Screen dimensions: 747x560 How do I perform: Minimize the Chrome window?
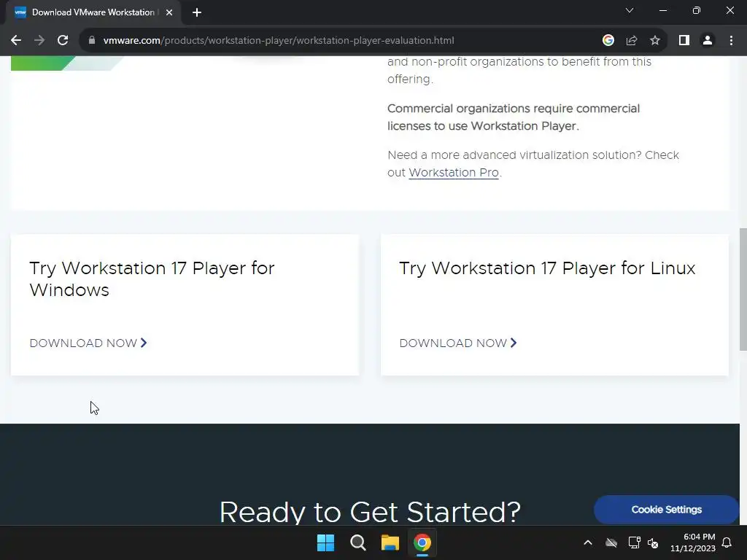point(662,10)
